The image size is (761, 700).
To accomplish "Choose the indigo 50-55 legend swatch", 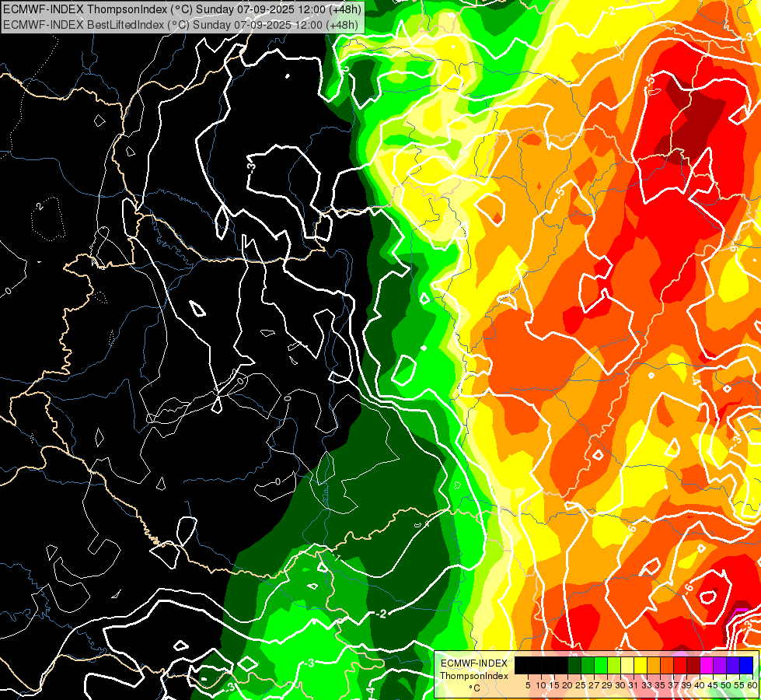I will [x=733, y=665].
